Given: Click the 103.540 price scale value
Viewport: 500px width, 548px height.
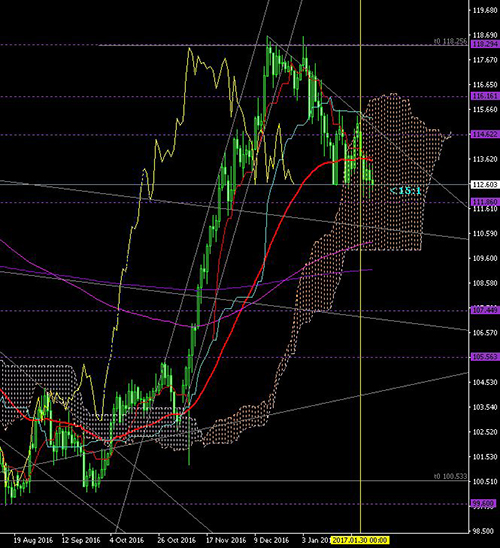Looking at the screenshot, I should tap(485, 407).
